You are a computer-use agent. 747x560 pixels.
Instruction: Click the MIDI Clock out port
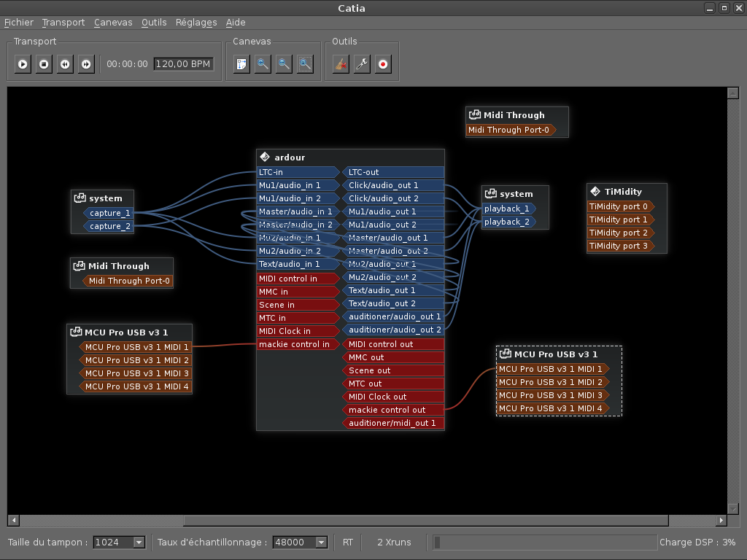[393, 397]
